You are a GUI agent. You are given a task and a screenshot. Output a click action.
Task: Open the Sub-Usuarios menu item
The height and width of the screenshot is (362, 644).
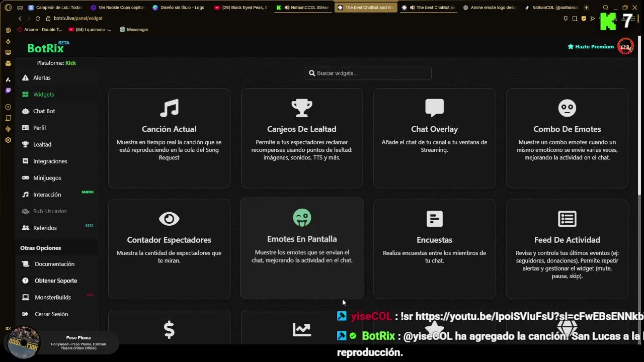click(x=50, y=211)
